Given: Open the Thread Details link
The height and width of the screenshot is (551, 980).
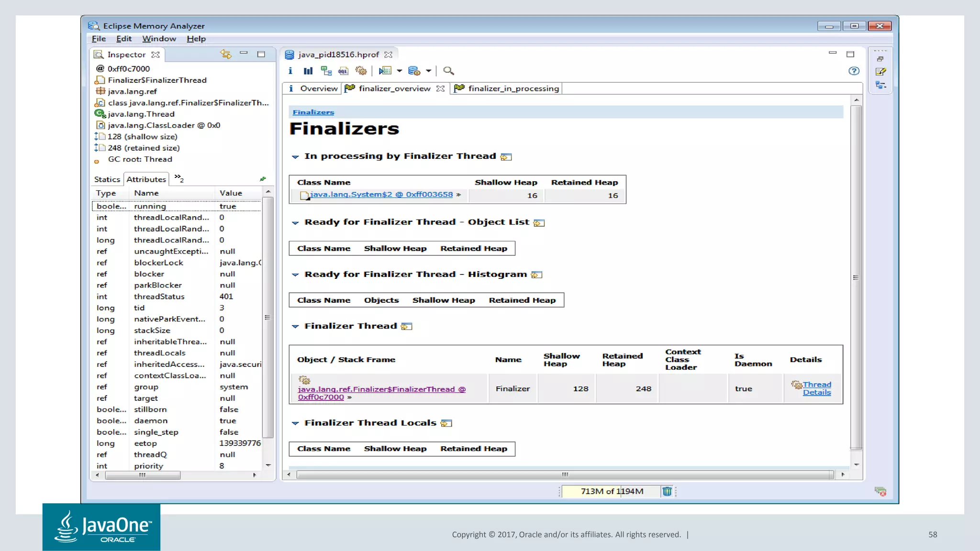Looking at the screenshot, I should coord(817,388).
